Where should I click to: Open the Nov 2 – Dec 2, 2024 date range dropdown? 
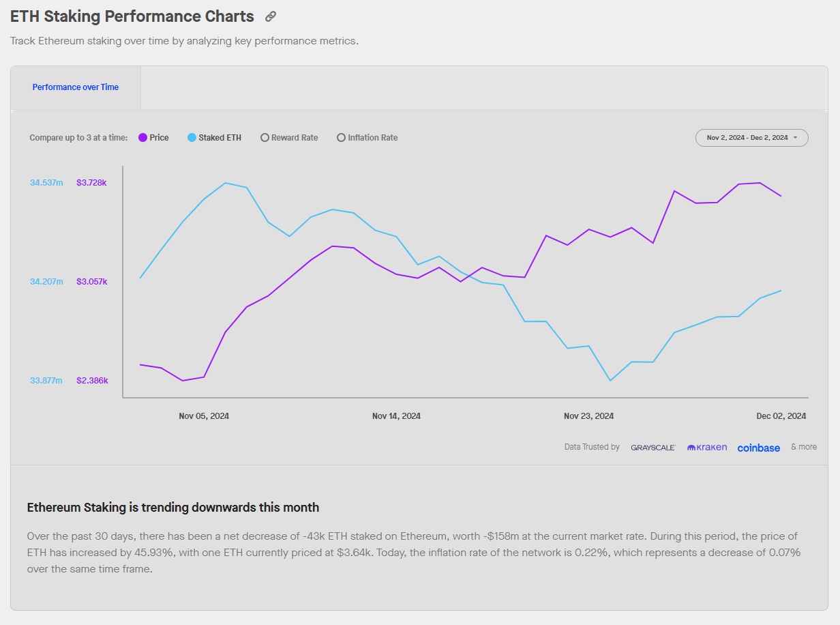point(751,138)
